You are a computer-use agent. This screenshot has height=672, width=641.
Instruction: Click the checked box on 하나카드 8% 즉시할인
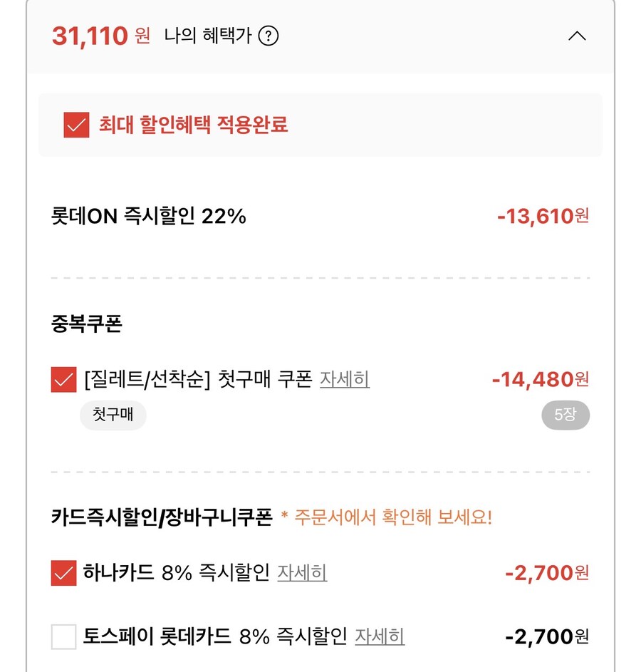pos(63,572)
